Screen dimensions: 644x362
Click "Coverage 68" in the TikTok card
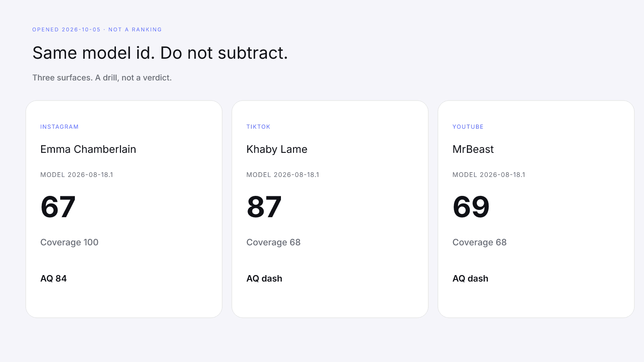(x=273, y=242)
